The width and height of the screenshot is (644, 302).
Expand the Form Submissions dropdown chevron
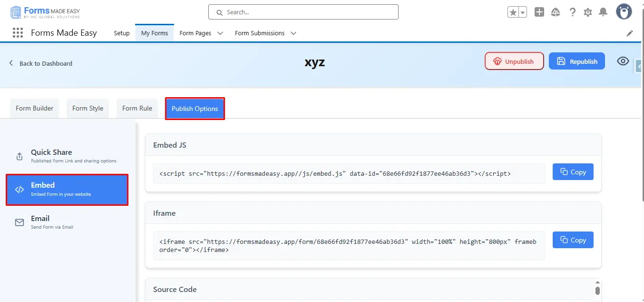[293, 33]
